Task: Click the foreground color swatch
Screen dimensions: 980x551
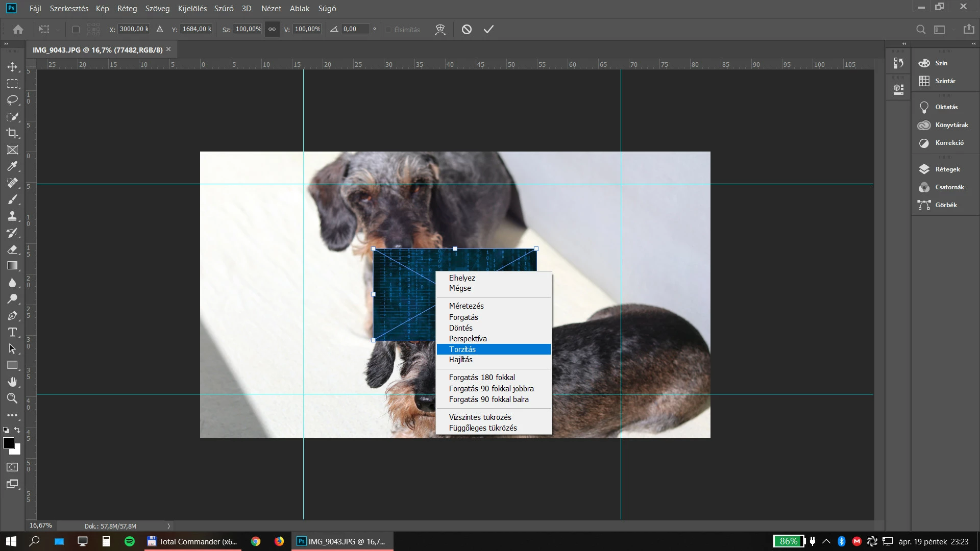Action: click(9, 443)
